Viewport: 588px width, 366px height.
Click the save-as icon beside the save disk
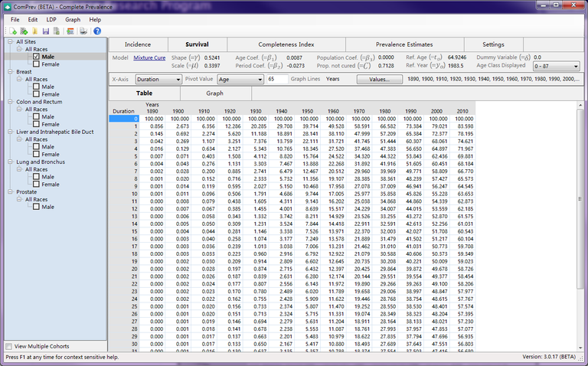click(57, 31)
